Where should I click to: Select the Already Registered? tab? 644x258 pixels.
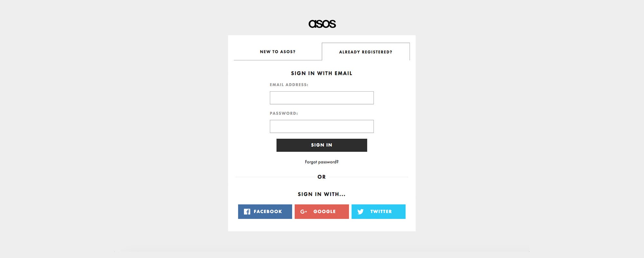point(366,52)
